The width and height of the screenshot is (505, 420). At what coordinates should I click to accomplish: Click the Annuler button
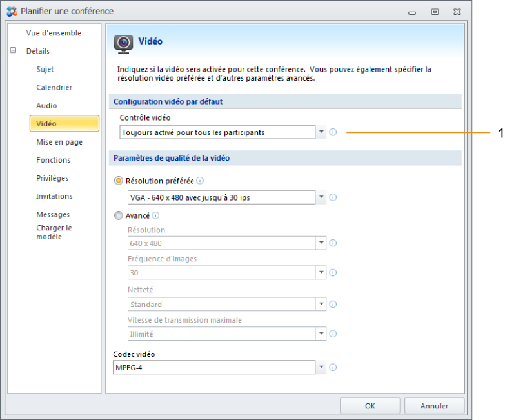click(x=434, y=406)
